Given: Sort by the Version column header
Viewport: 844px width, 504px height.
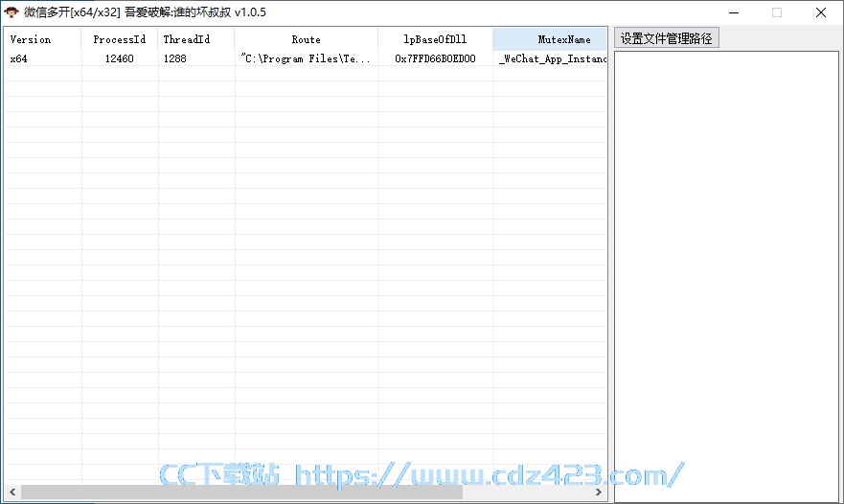Looking at the screenshot, I should pos(42,39).
